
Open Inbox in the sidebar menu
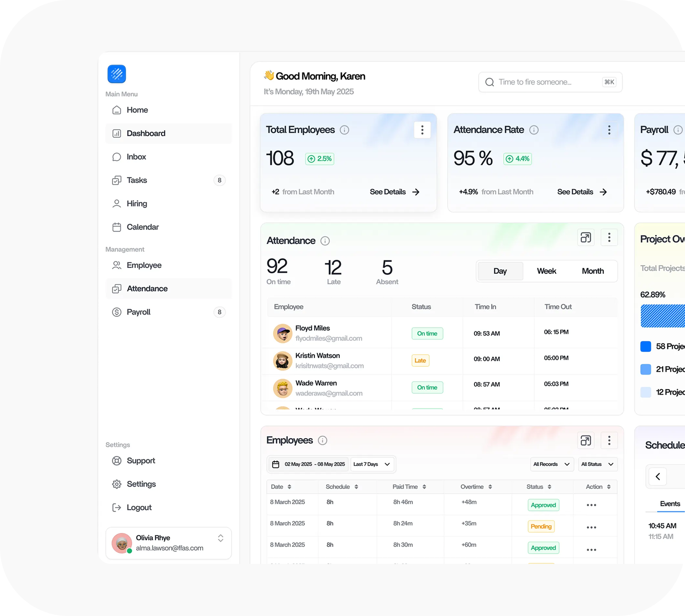pyautogui.click(x=136, y=157)
